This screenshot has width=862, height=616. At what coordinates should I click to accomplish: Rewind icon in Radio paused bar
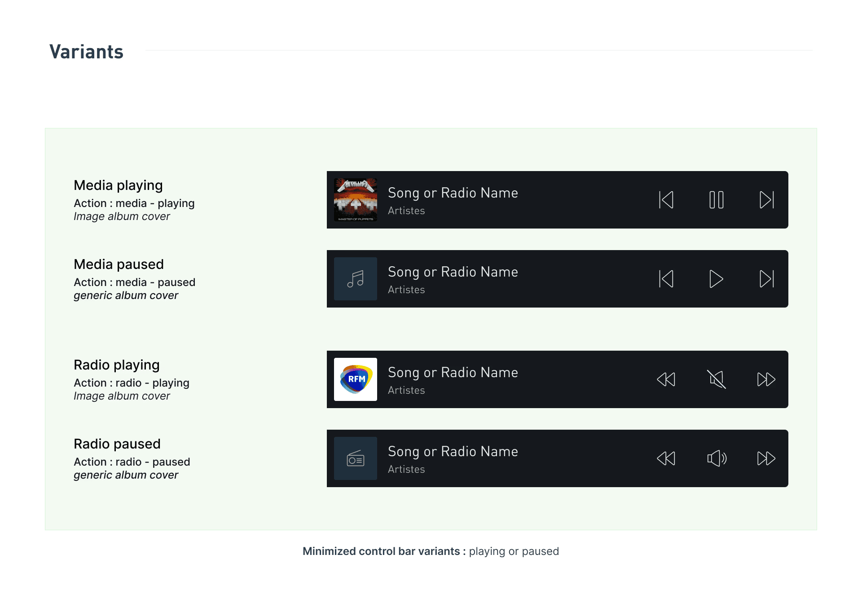click(666, 458)
